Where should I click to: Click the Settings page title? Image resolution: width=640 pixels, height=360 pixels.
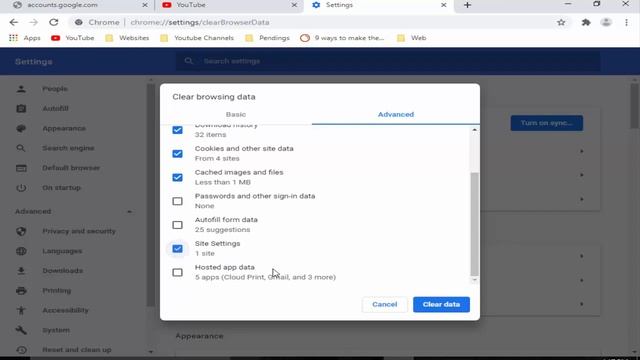pos(33,62)
